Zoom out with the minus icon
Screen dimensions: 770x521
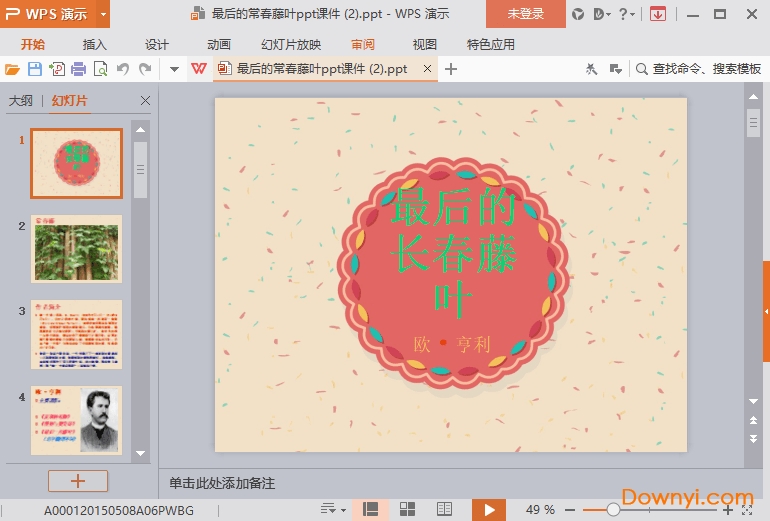[x=570, y=510]
